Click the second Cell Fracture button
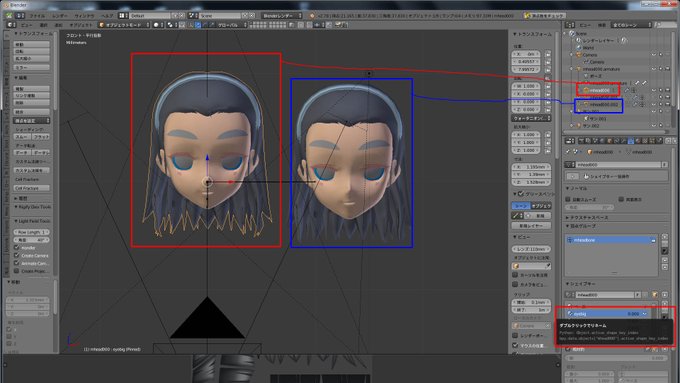 (x=32, y=188)
